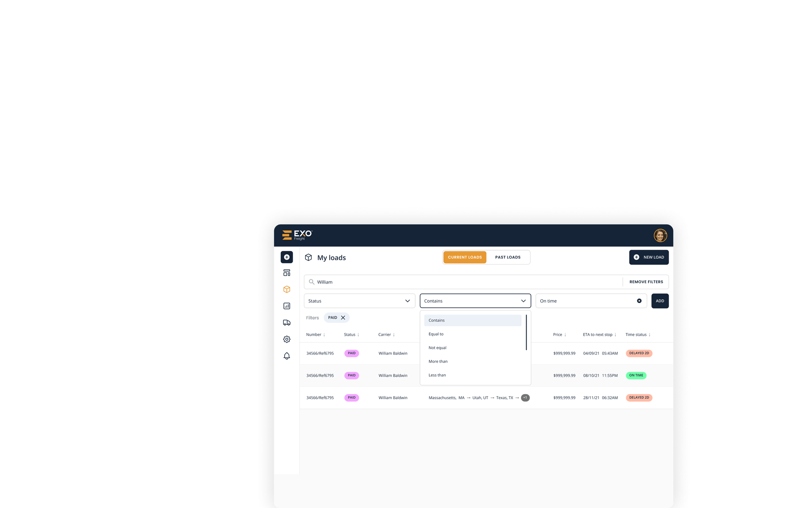Choose Not equal option
The image size is (812, 508).
(x=437, y=348)
